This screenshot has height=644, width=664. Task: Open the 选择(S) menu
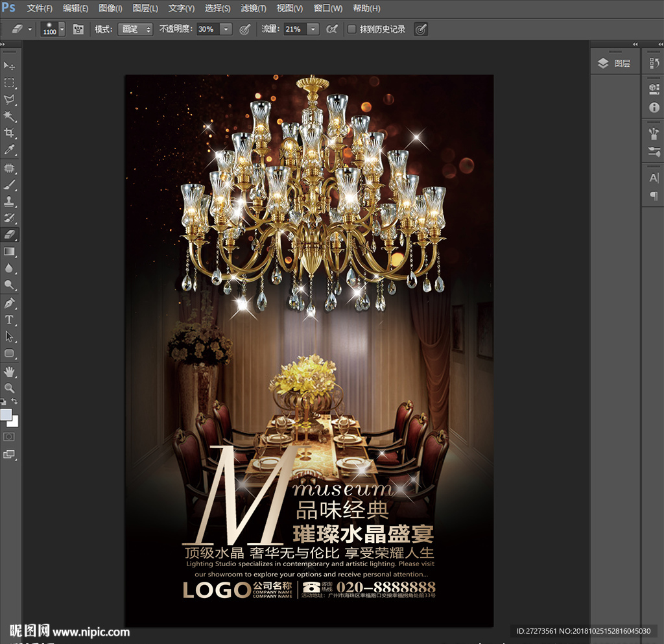218,8
